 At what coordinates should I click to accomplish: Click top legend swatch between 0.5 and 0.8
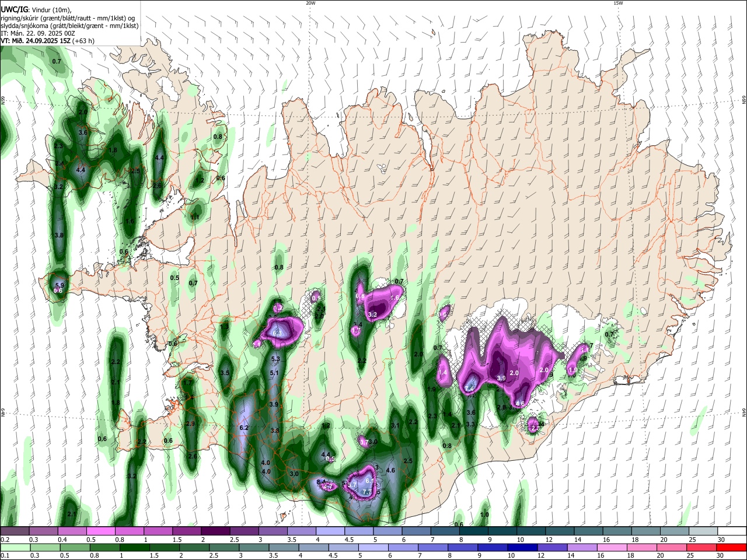pyautogui.click(x=100, y=531)
